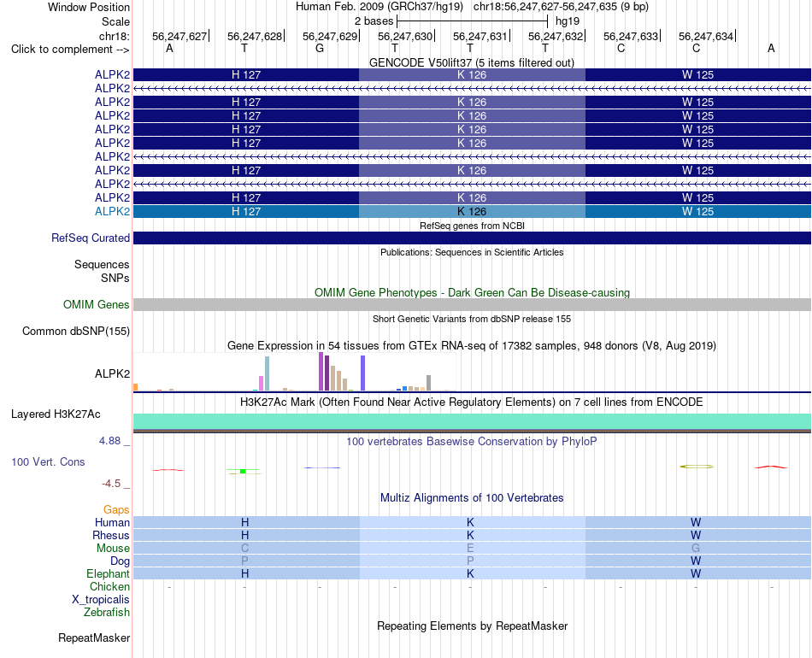The image size is (812, 658).
Task: Click the 100 Vert. Cons label
Action: click(x=48, y=461)
